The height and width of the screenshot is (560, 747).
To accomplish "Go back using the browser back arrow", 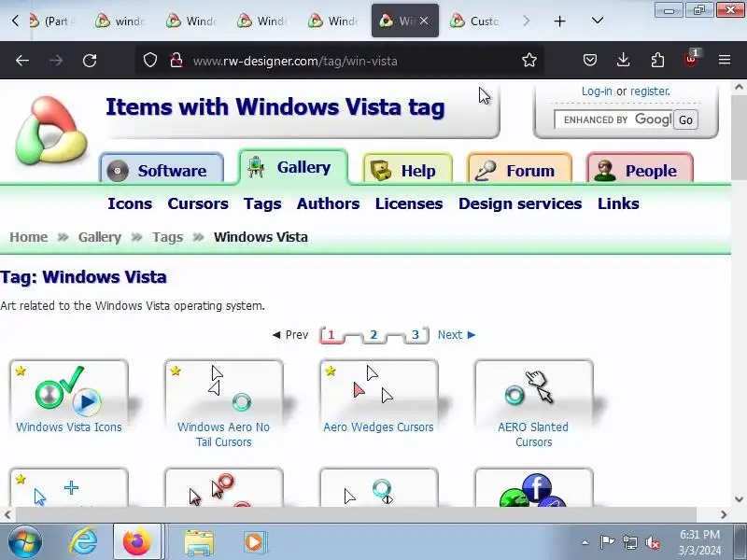I will tap(21, 61).
